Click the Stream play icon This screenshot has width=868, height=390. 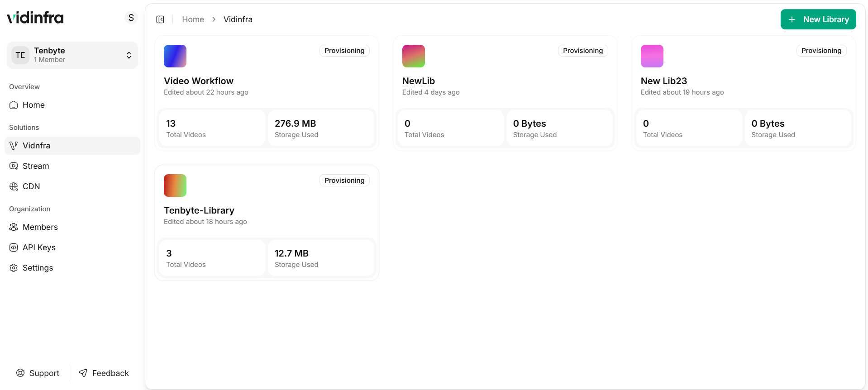pyautogui.click(x=14, y=166)
